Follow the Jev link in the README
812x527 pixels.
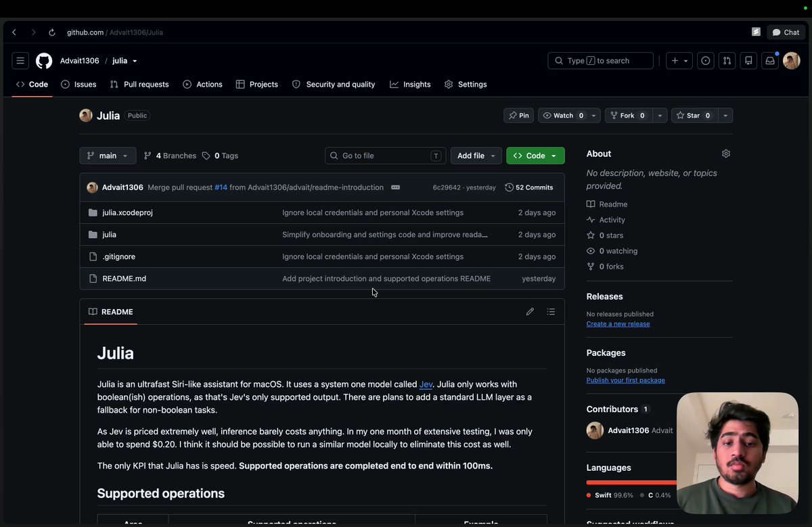pos(426,384)
